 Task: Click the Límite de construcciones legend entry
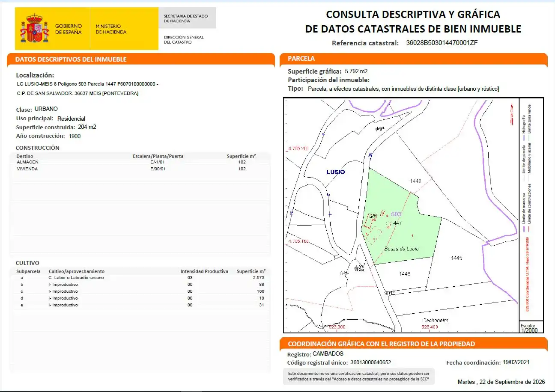tap(530, 208)
